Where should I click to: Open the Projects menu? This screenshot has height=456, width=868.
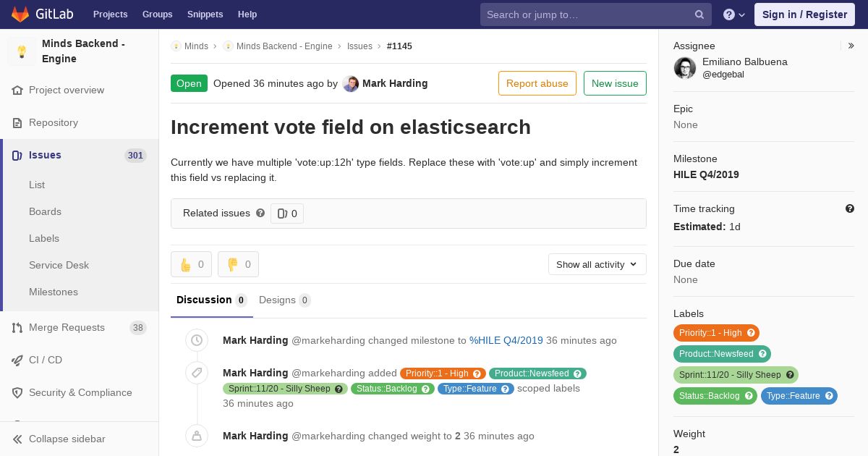click(110, 14)
